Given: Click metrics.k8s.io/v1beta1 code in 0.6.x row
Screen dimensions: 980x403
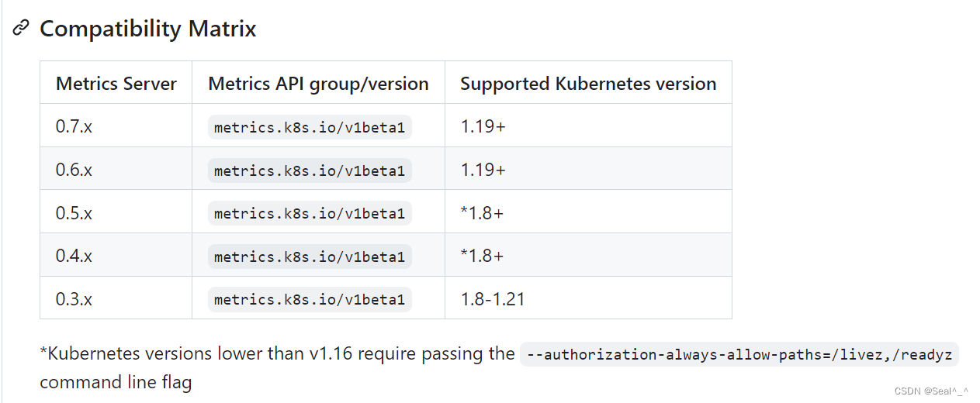Looking at the screenshot, I should click(310, 170).
